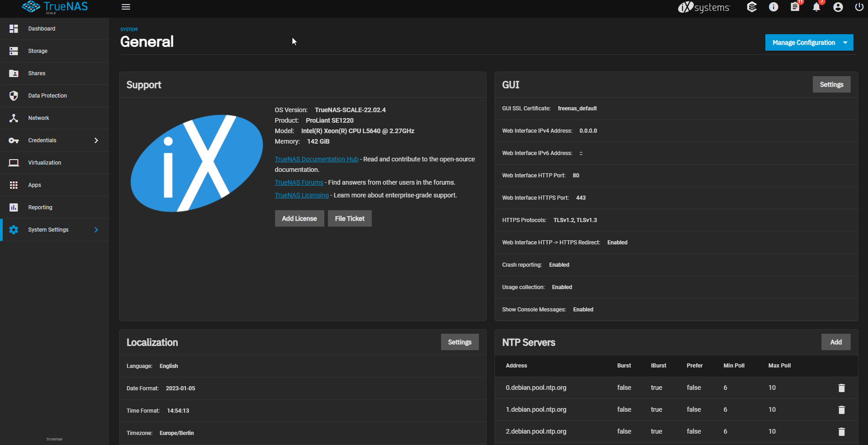Open TrueCommand status icon in the top bar
This screenshot has height=445, width=868.
(x=752, y=7)
